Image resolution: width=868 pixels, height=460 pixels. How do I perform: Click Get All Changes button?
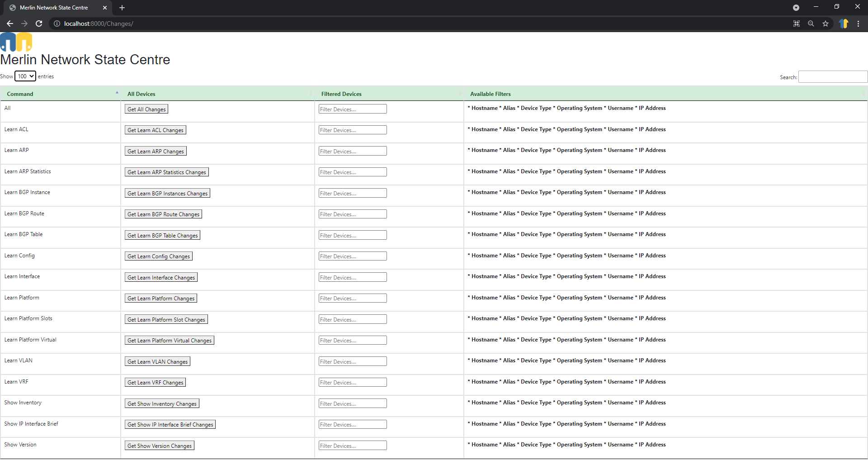pyautogui.click(x=146, y=109)
